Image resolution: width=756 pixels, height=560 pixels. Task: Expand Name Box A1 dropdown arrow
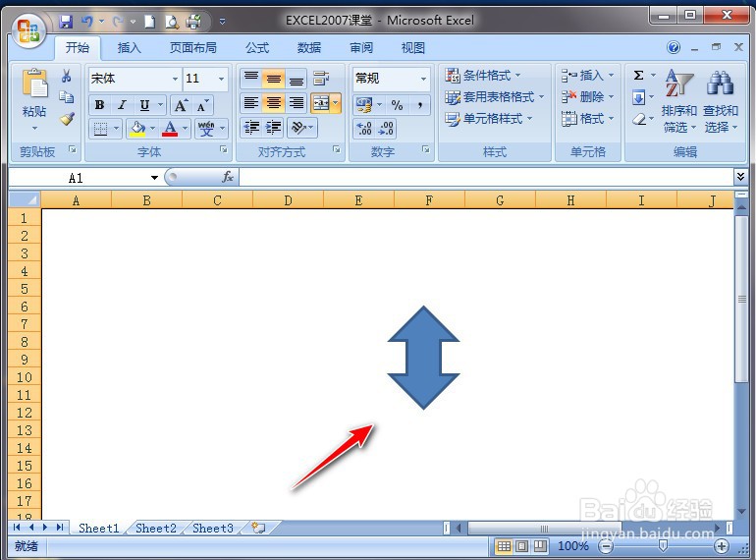(x=154, y=178)
